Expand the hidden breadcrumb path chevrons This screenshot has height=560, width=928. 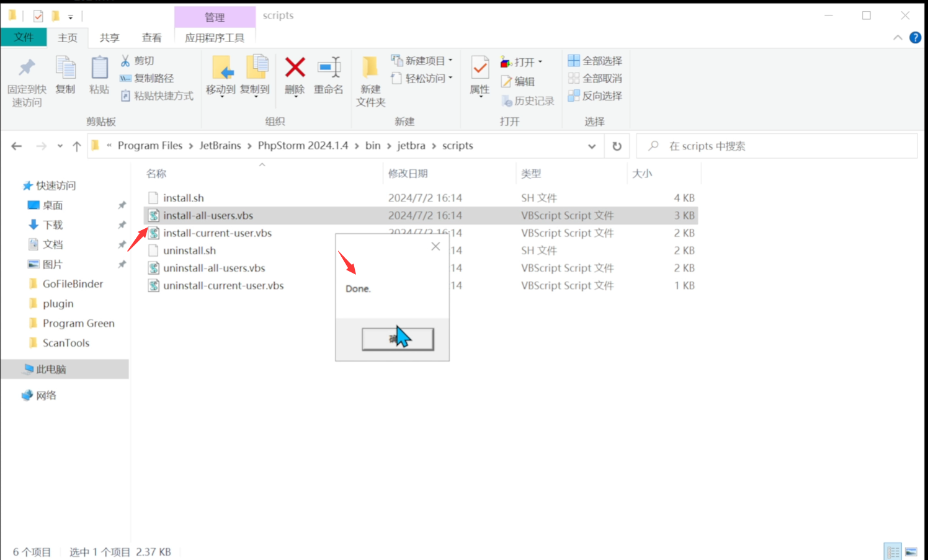coord(109,146)
